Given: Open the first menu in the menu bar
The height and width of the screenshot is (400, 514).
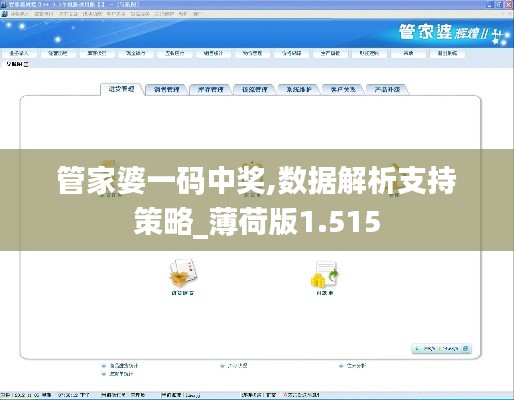Looking at the screenshot, I should coord(20,14).
